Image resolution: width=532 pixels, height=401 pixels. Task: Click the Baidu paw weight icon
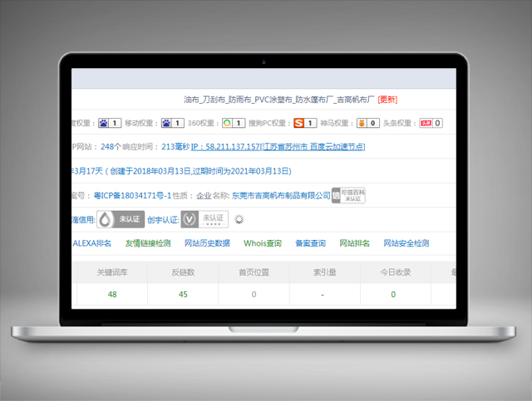(103, 123)
